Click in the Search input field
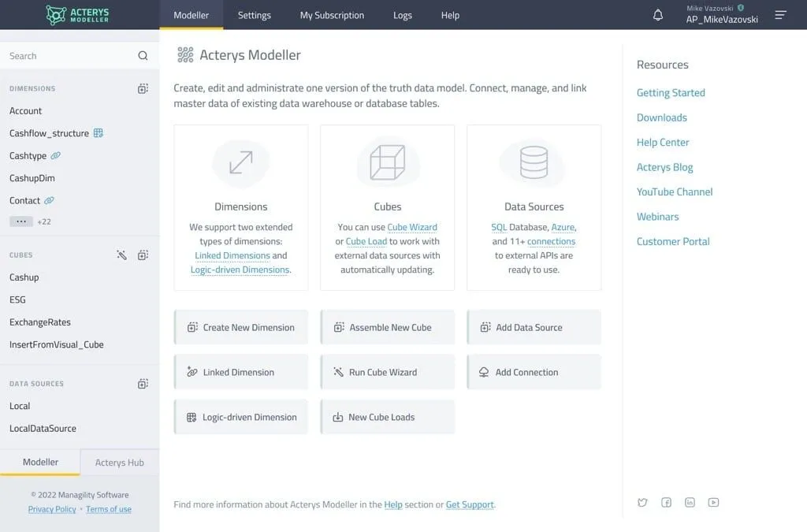Screen dimensions: 807x532 (x=67, y=56)
